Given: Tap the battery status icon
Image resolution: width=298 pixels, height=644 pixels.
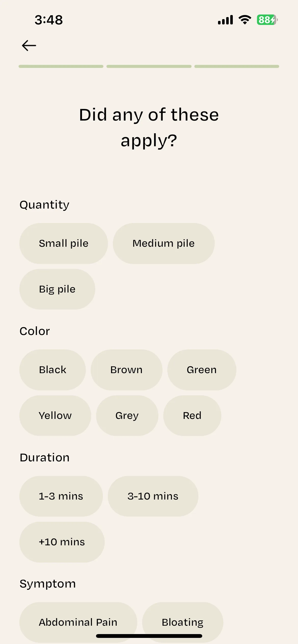Looking at the screenshot, I should tap(267, 20).
